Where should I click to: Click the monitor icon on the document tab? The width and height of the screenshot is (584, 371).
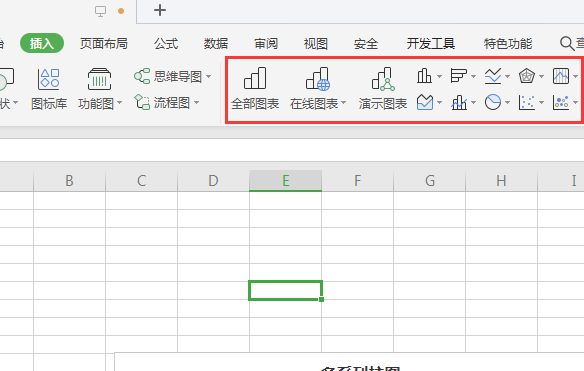pos(100,11)
